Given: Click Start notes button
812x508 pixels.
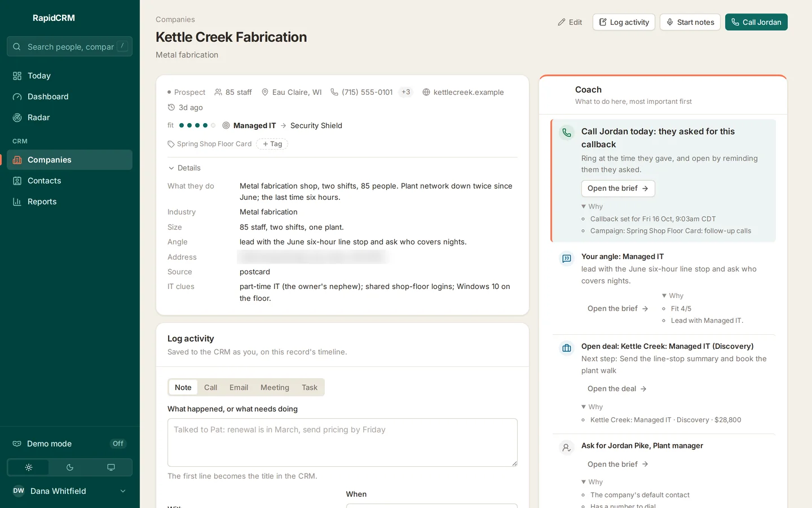Looking at the screenshot, I should [690, 22].
